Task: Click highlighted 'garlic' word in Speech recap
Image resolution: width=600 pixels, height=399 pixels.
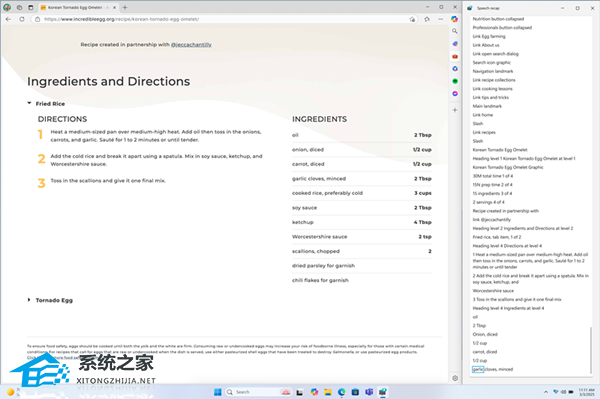Action: click(478, 369)
